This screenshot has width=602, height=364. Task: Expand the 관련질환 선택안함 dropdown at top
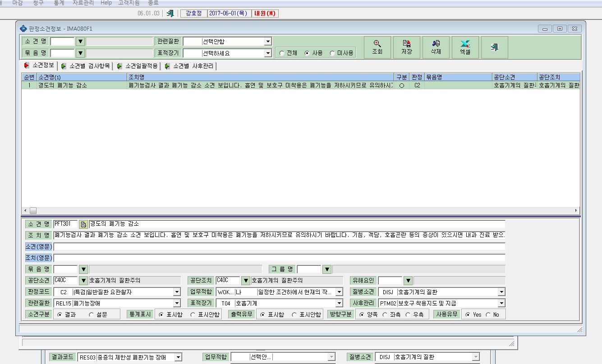[x=268, y=41]
